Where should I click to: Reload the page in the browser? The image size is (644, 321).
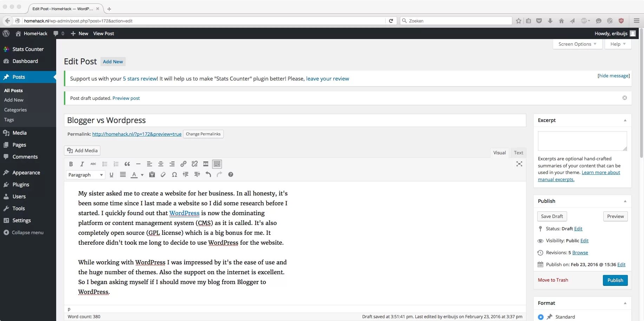[391, 21]
